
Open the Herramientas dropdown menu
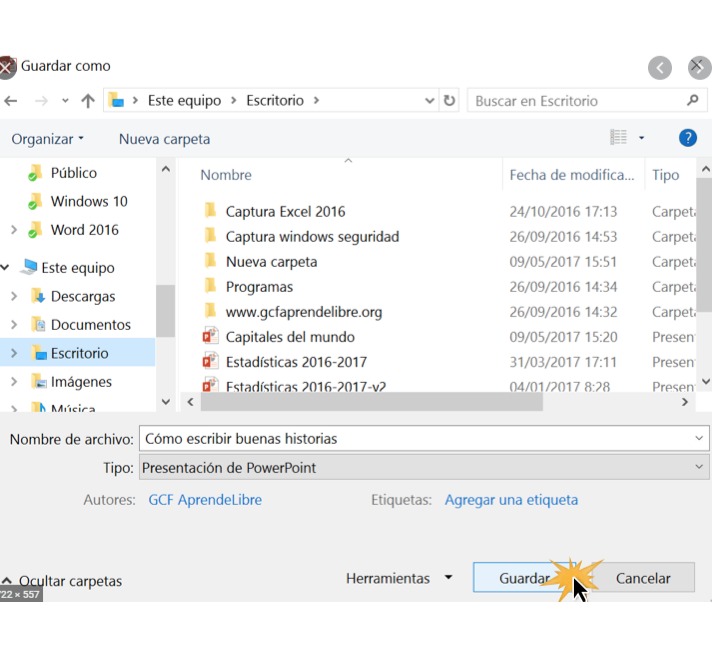(x=398, y=578)
